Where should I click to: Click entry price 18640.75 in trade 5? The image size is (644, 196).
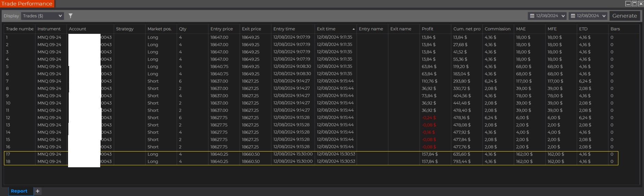coord(219,67)
